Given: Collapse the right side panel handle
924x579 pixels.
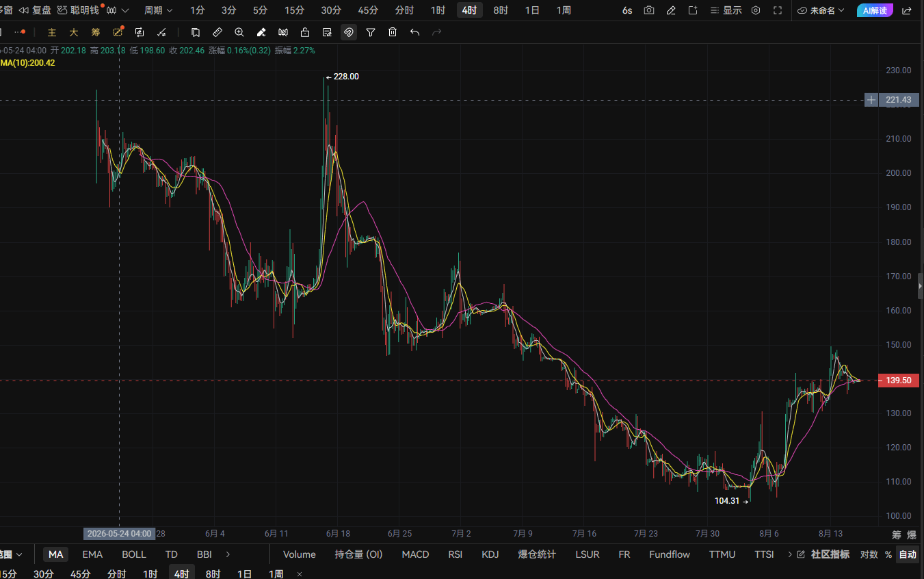Looking at the screenshot, I should coord(921,285).
